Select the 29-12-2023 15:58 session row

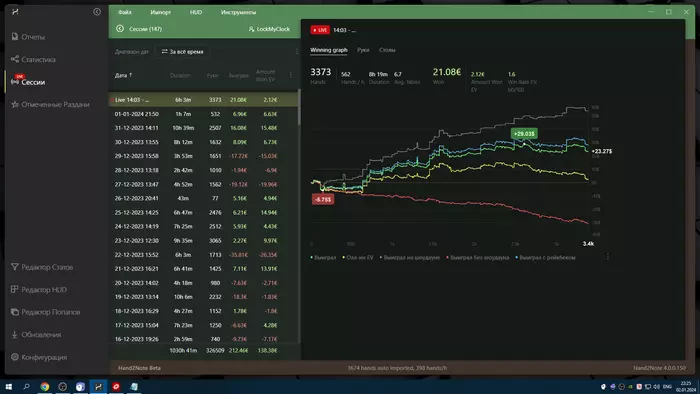point(203,156)
